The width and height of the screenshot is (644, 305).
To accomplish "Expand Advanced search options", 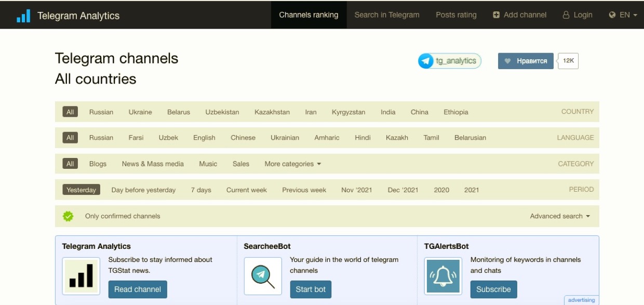I will point(560,216).
